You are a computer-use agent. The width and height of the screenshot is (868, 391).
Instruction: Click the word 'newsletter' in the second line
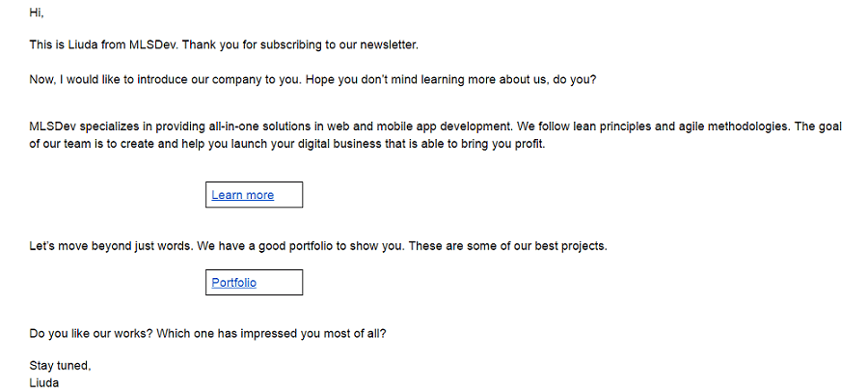pos(388,44)
